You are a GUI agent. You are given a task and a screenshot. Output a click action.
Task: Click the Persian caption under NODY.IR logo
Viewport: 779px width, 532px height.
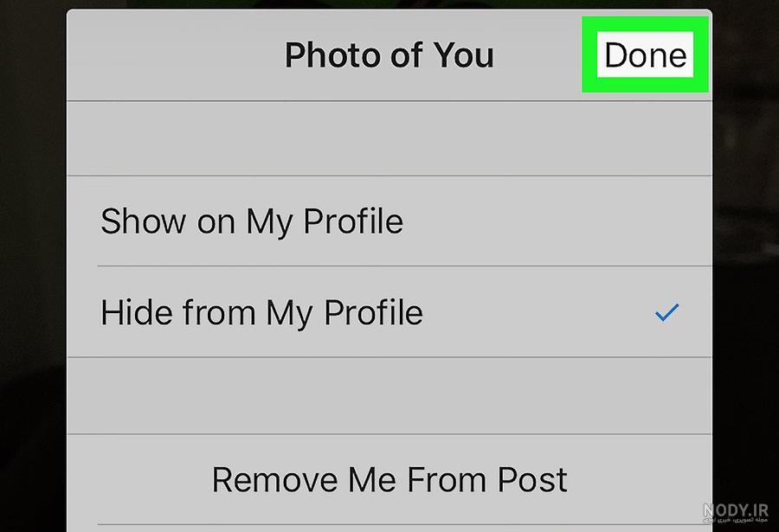click(735, 520)
